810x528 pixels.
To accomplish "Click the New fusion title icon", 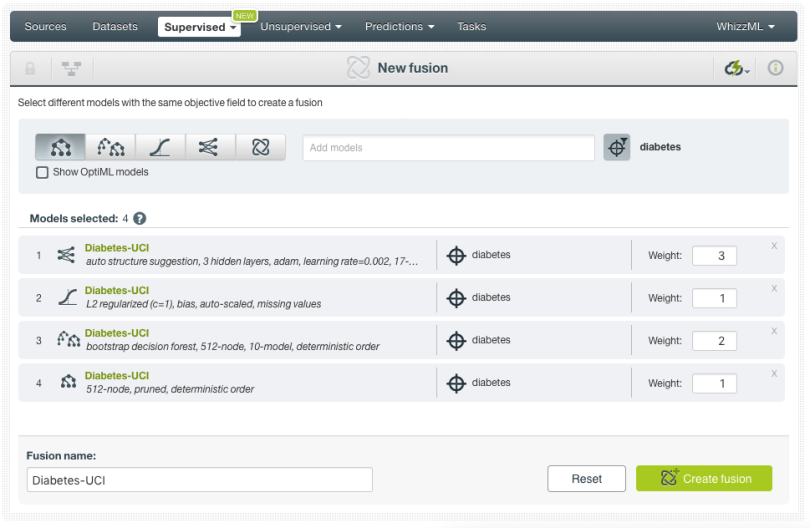I will 358,68.
